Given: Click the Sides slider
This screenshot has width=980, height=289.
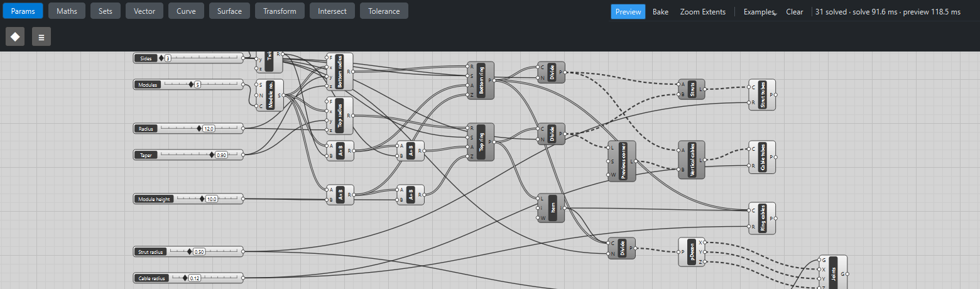Looking at the screenshot, I should pos(188,58).
